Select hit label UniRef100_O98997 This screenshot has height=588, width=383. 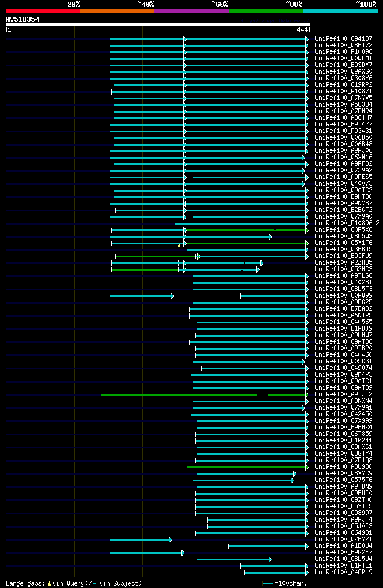[344, 513]
